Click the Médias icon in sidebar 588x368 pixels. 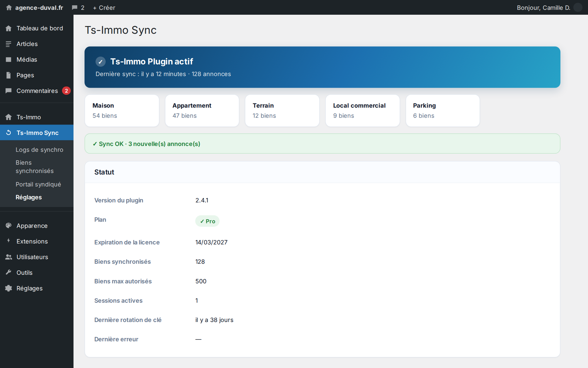coord(9,59)
